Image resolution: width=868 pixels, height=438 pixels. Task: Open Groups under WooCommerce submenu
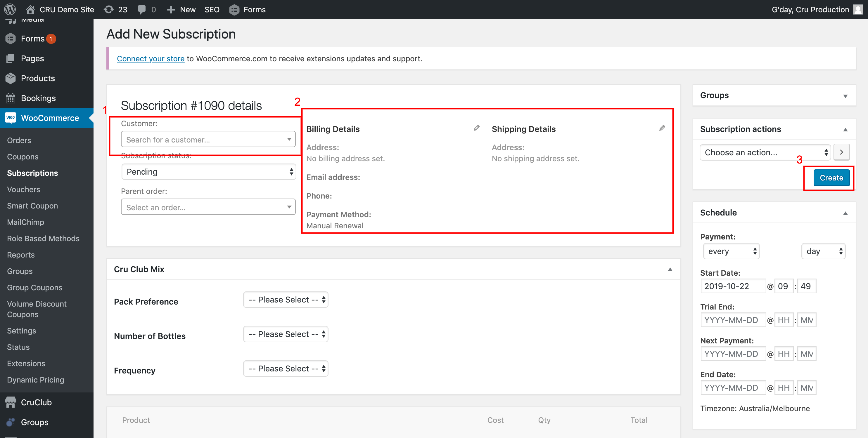pyautogui.click(x=20, y=271)
